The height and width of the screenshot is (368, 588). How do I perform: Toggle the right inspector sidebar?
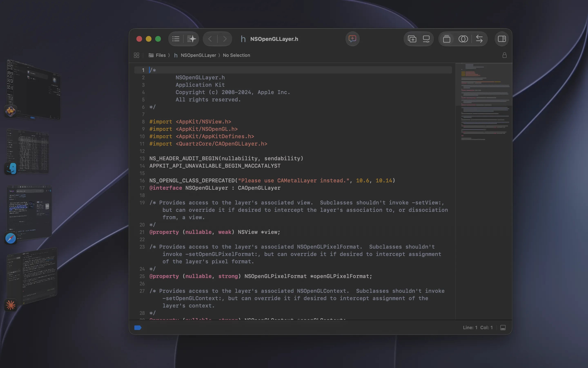502,39
